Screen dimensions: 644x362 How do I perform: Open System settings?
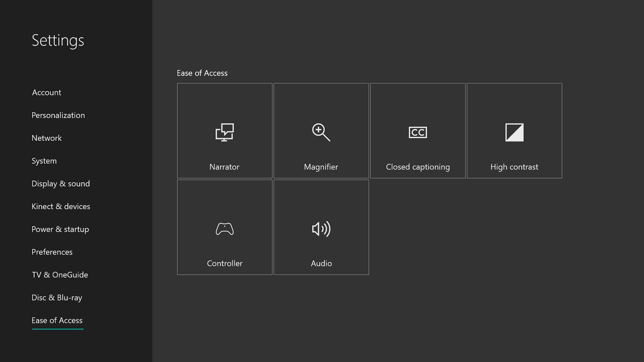(x=44, y=160)
